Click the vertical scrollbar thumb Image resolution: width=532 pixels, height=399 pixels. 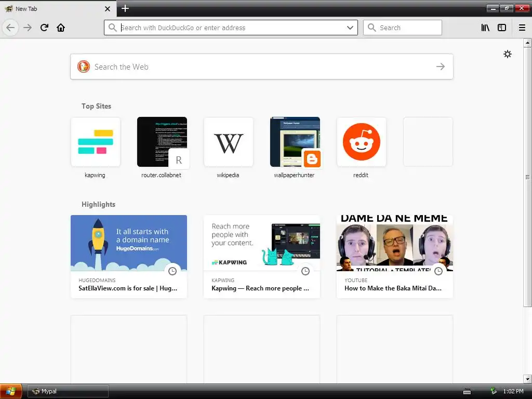point(527,177)
